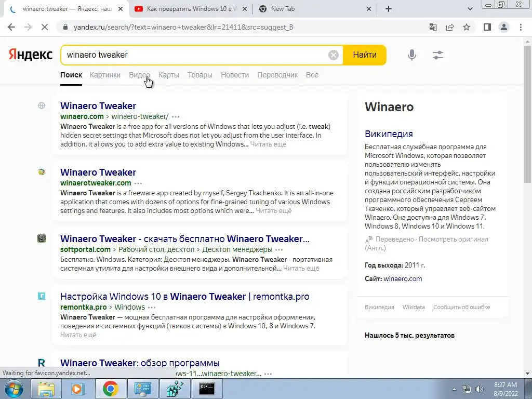Select the Товары search tab
The image size is (532, 399).
[200, 75]
